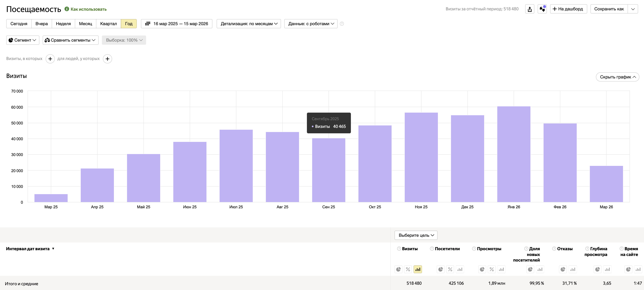
Task: Toggle bar chart view for Визиты column
Action: point(418,269)
